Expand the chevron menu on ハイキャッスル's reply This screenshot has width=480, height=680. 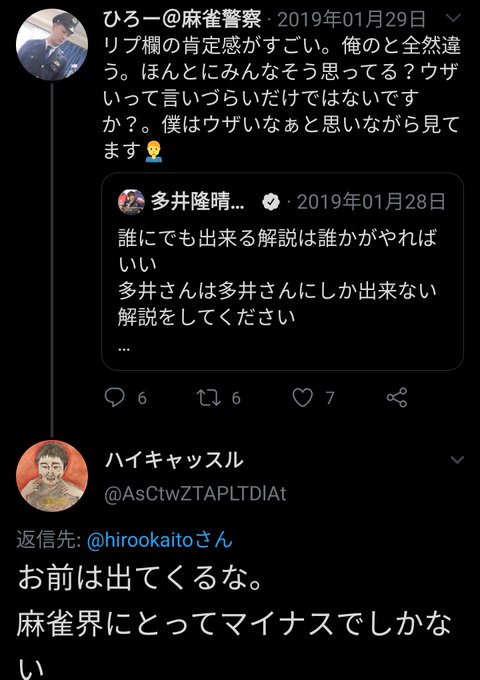tap(457, 460)
